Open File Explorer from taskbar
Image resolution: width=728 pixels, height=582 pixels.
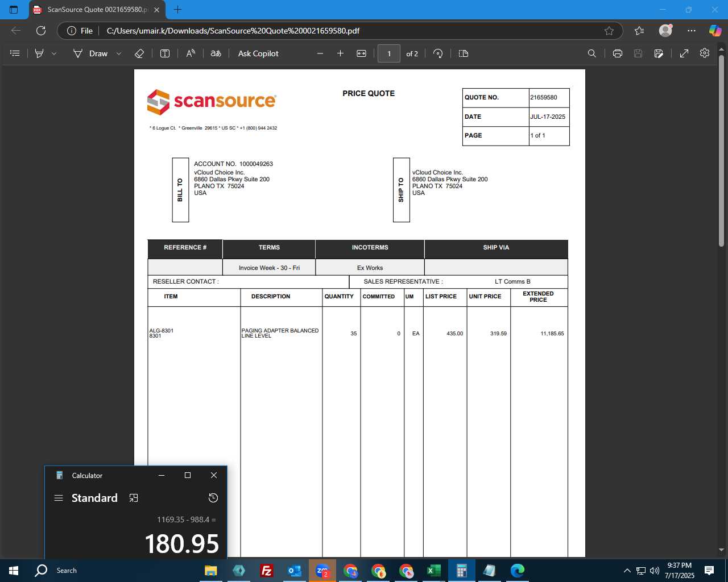click(211, 571)
